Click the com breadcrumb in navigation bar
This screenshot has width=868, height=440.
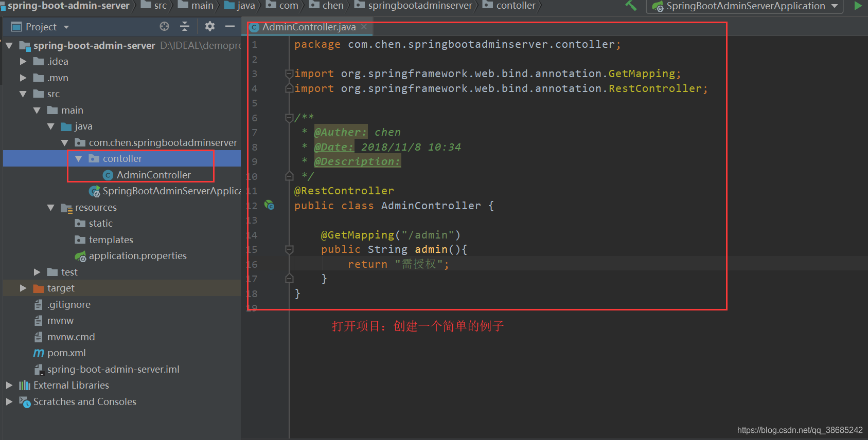[289, 6]
